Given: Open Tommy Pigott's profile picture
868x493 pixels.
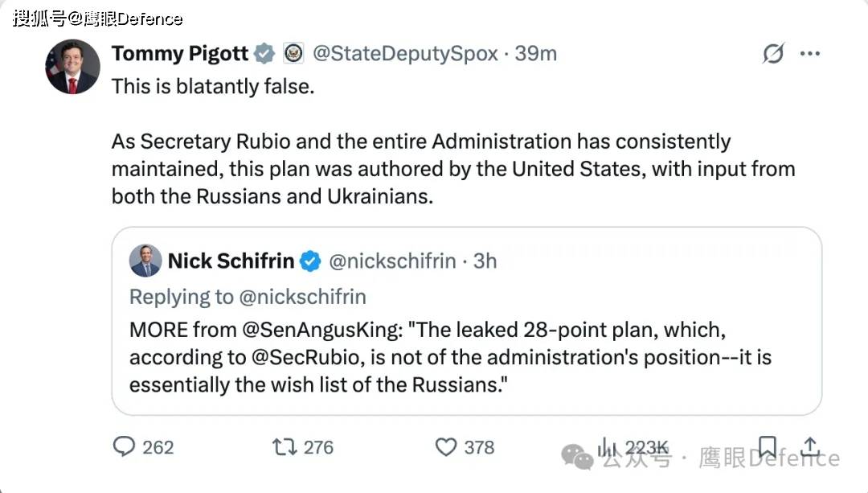Looking at the screenshot, I should tap(72, 67).
